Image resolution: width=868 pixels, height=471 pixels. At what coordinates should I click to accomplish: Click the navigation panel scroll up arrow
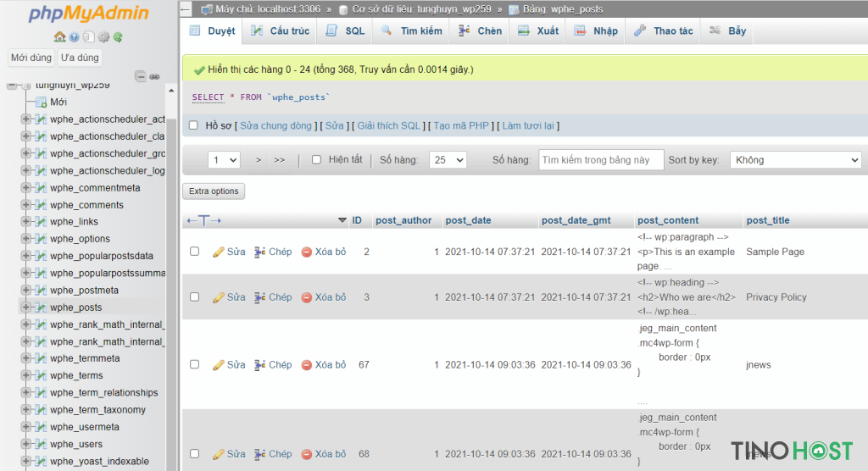171,91
